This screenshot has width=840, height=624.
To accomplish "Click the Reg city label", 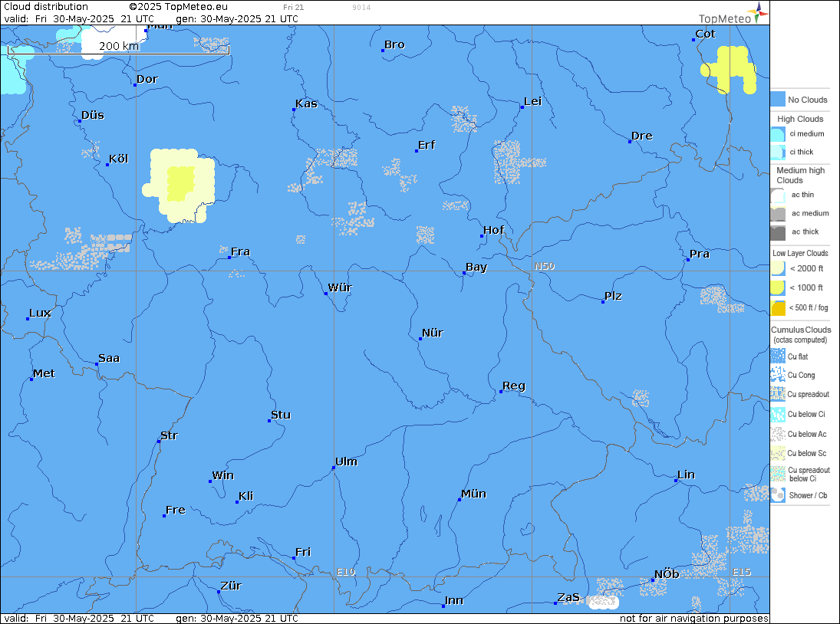I will (x=514, y=386).
